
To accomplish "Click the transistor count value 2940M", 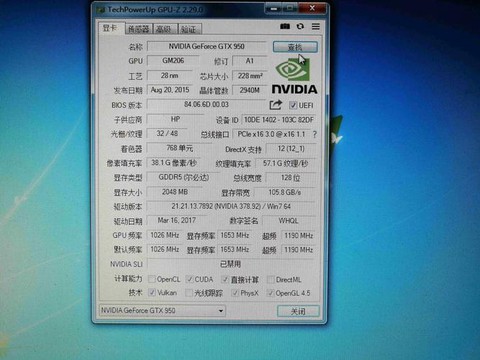I will [x=250, y=90].
